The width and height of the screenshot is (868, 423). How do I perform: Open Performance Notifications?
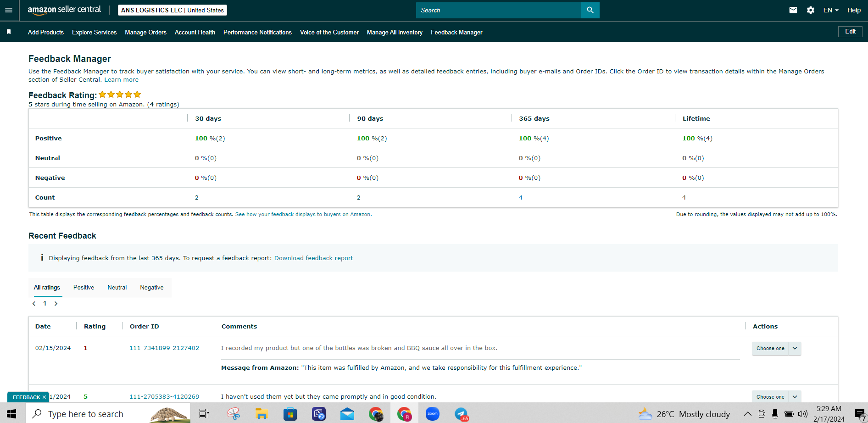click(258, 32)
